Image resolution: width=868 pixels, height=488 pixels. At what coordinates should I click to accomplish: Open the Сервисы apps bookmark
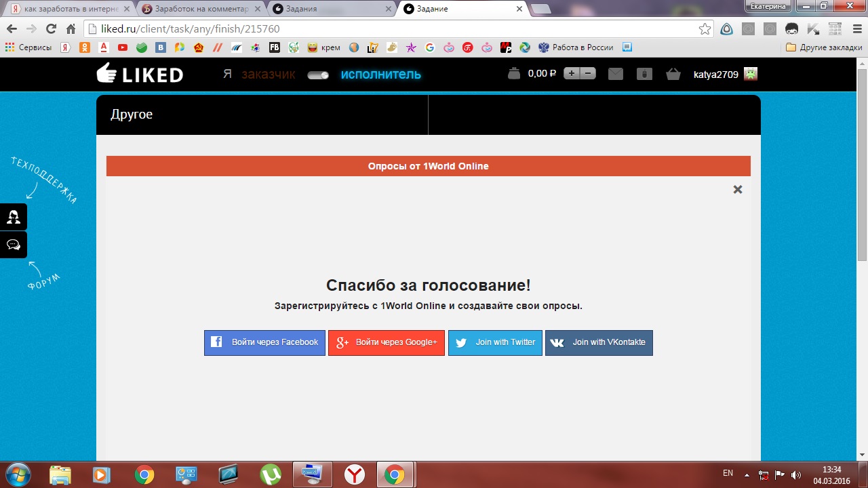[x=28, y=47]
